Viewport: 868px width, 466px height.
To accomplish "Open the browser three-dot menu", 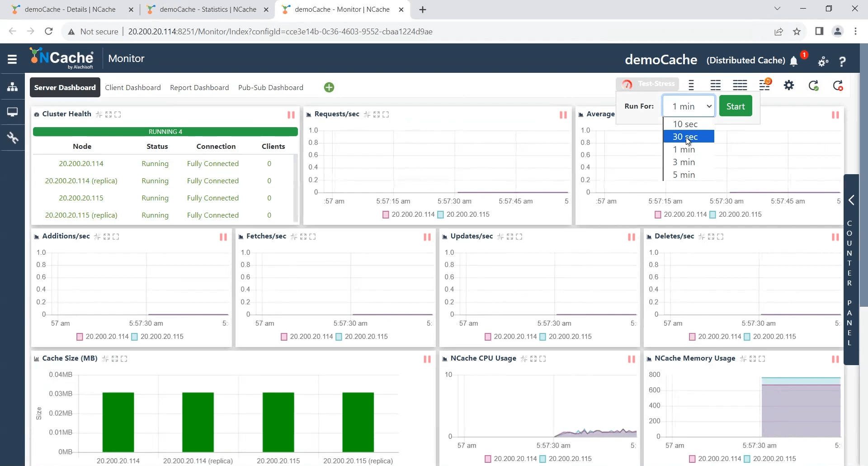I will [x=855, y=31].
